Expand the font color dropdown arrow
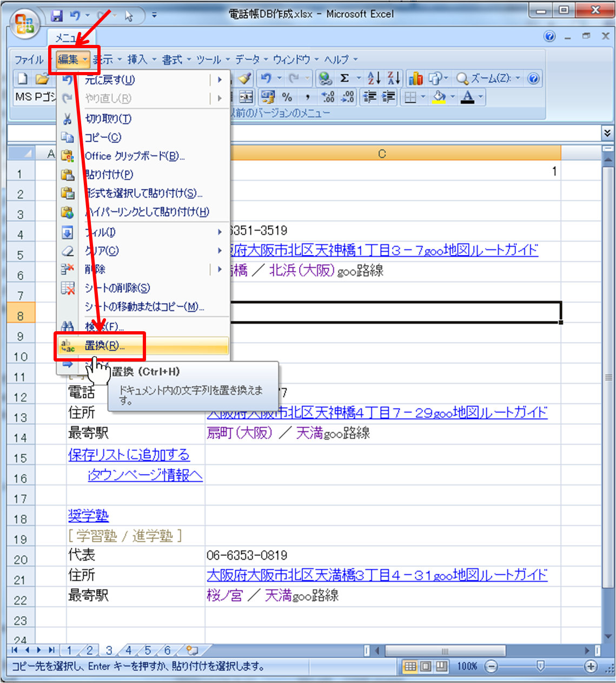This screenshot has width=616, height=683. click(480, 97)
